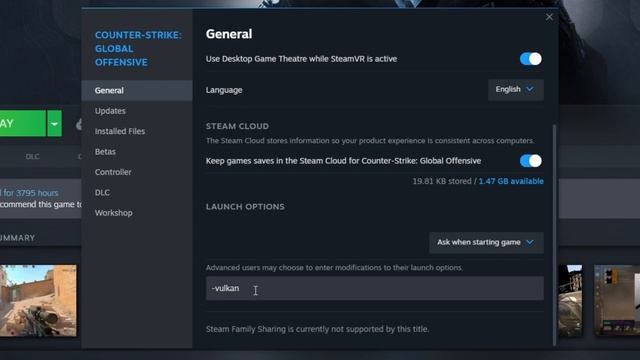Click the dialog's vertical scrollbar

554,235
